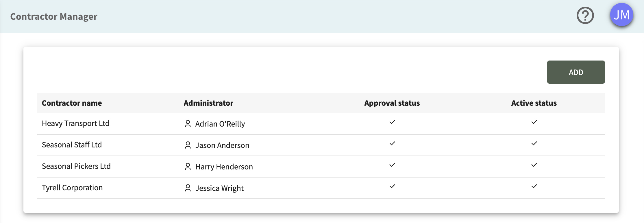Viewport: 644px width, 223px height.
Task: Click the ADD button
Action: point(576,72)
